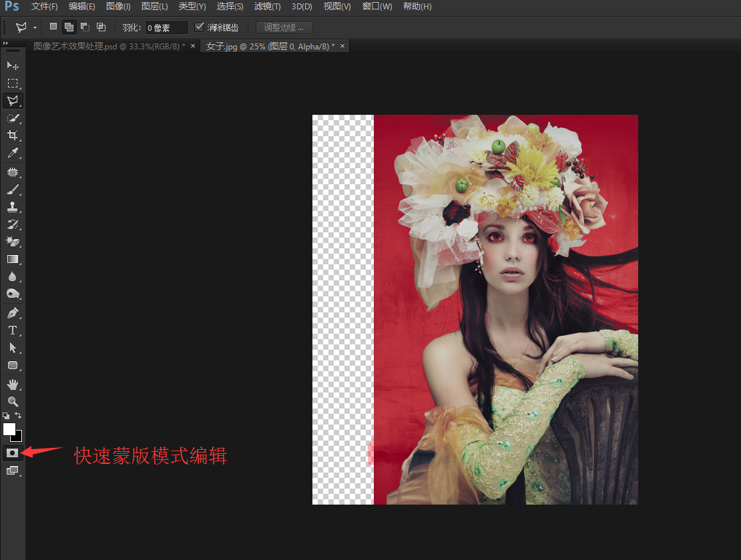Pick the Brush tool
The width and height of the screenshot is (741, 560).
tap(13, 188)
